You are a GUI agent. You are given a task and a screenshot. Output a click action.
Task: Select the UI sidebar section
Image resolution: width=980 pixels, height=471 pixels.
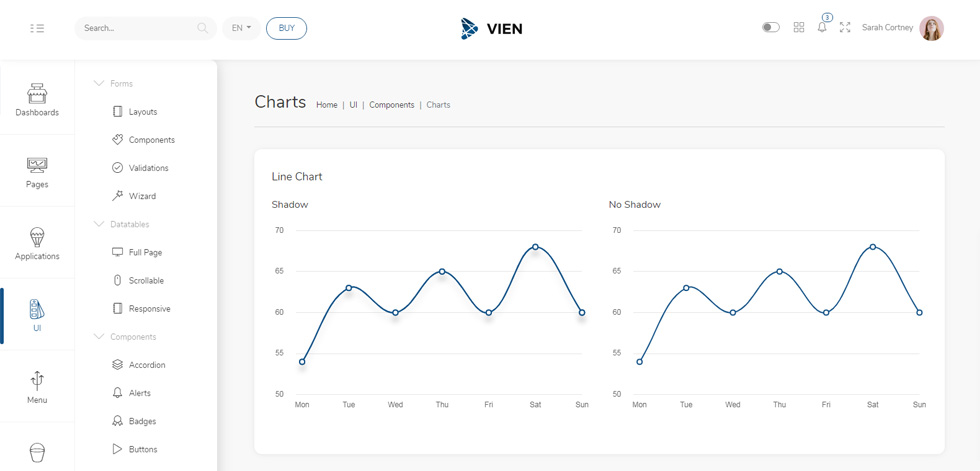[x=37, y=315]
